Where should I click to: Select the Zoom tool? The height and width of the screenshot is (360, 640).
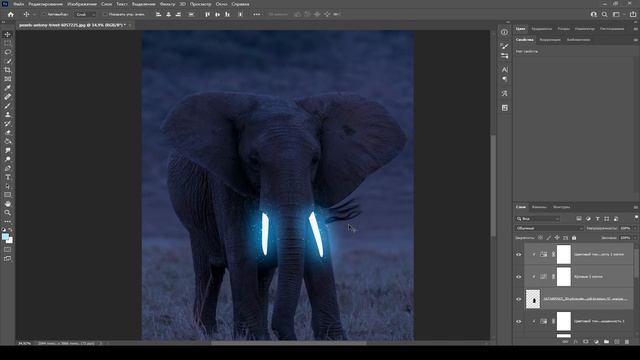point(7,213)
